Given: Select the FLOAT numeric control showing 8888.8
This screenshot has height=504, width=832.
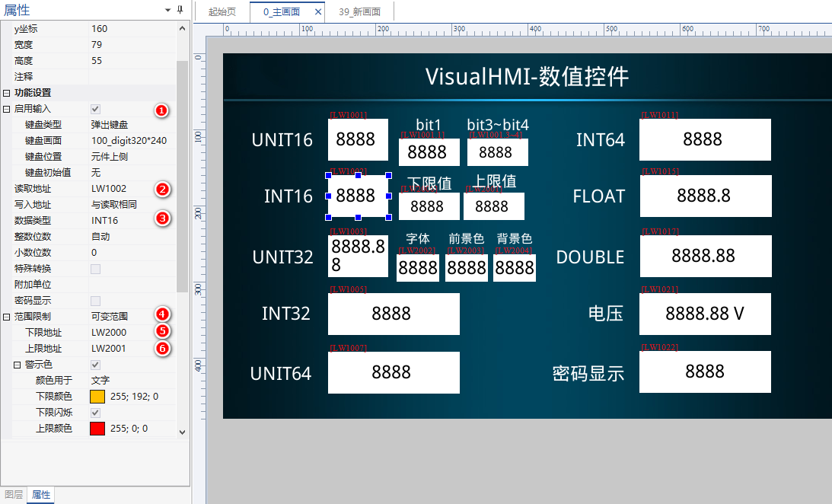Looking at the screenshot, I should click(705, 196).
